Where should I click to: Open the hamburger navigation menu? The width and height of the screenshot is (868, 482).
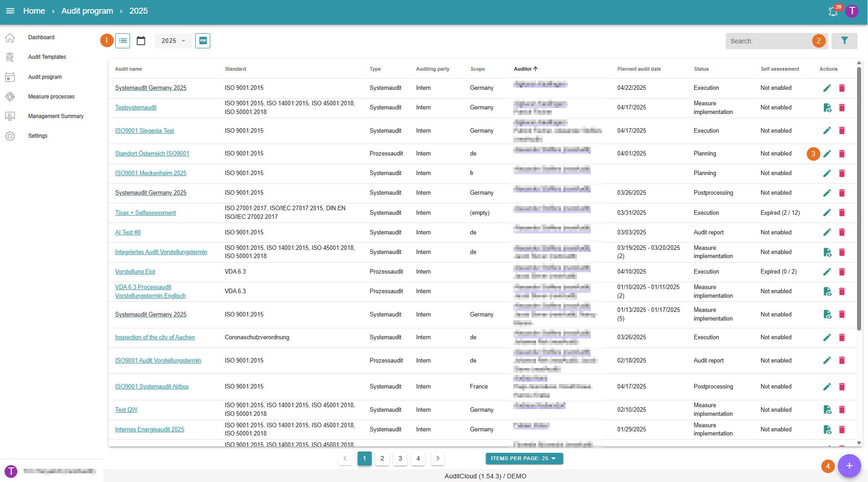coord(10,11)
